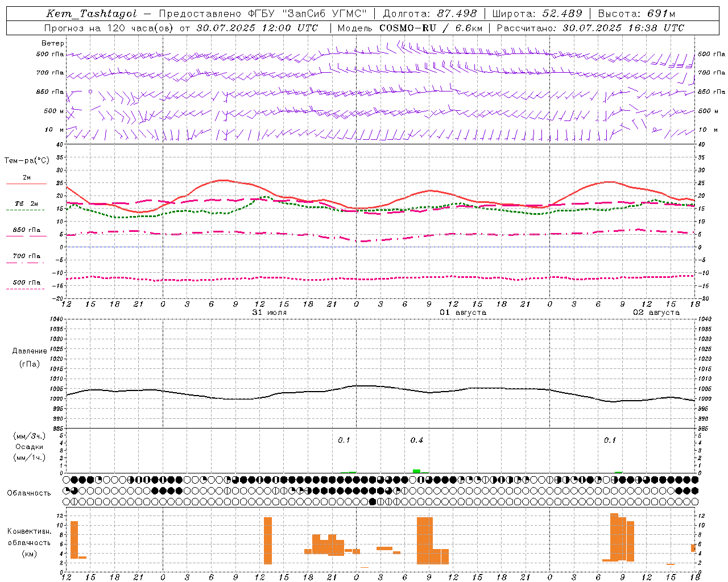Click the "Прогноз на 120 часа(ов)" forecast text
The width and height of the screenshot is (728, 582).
[x=109, y=28]
